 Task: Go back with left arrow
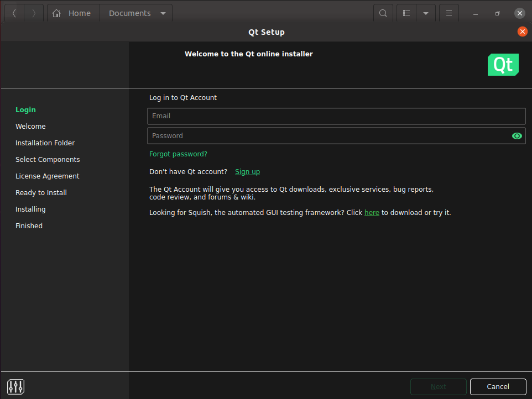click(14, 13)
